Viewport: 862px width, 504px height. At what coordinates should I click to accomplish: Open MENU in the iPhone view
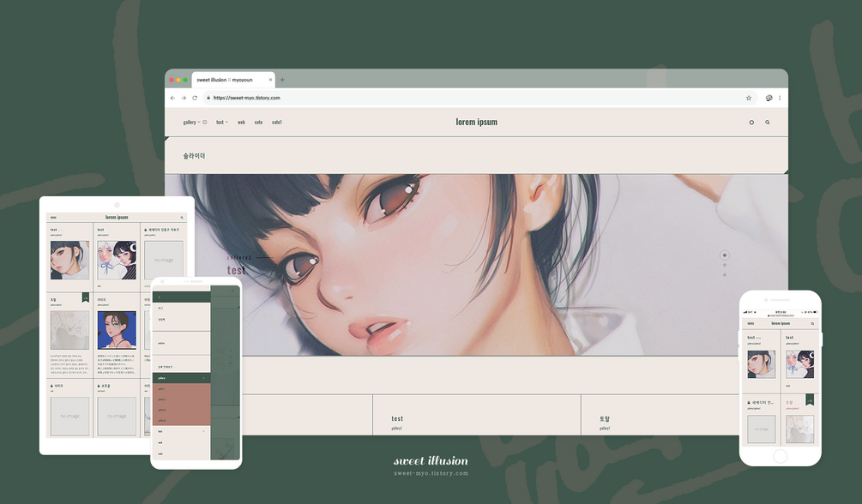coord(751,324)
